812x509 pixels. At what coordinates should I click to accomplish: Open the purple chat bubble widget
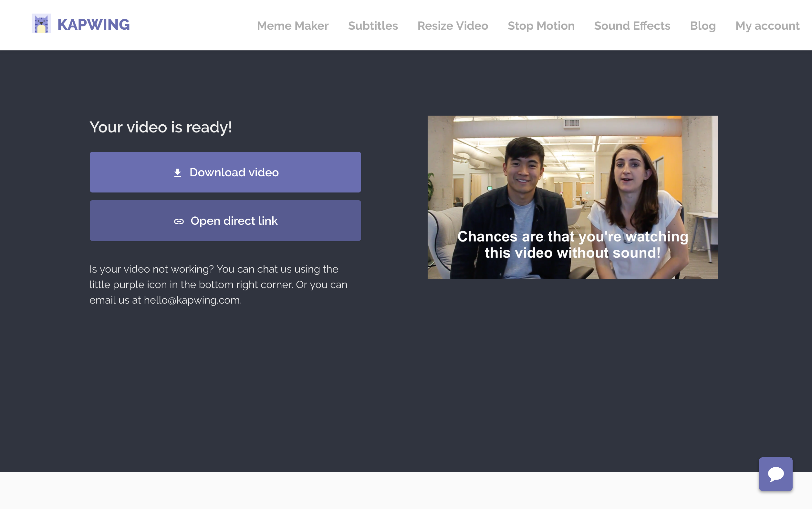click(775, 474)
